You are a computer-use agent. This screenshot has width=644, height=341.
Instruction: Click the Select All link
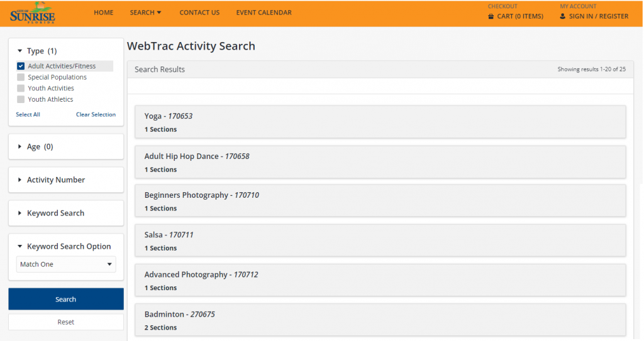28,115
